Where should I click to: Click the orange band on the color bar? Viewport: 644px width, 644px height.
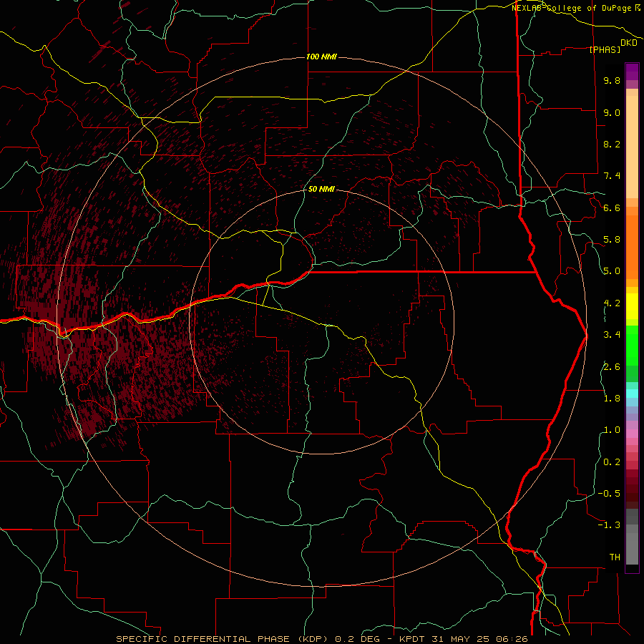(x=632, y=248)
